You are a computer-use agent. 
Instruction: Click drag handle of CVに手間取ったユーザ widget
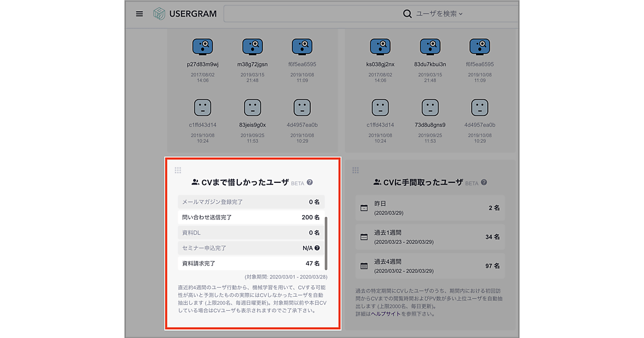[x=355, y=171]
